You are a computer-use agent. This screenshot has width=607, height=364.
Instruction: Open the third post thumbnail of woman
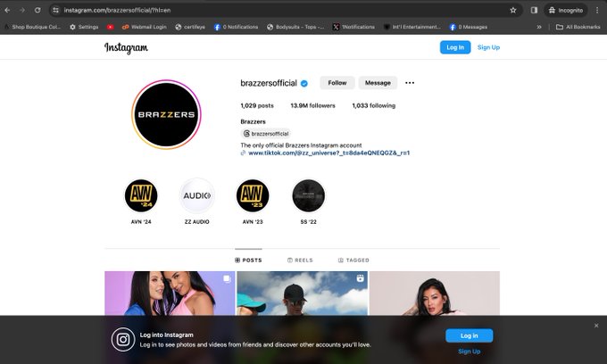pos(435,293)
